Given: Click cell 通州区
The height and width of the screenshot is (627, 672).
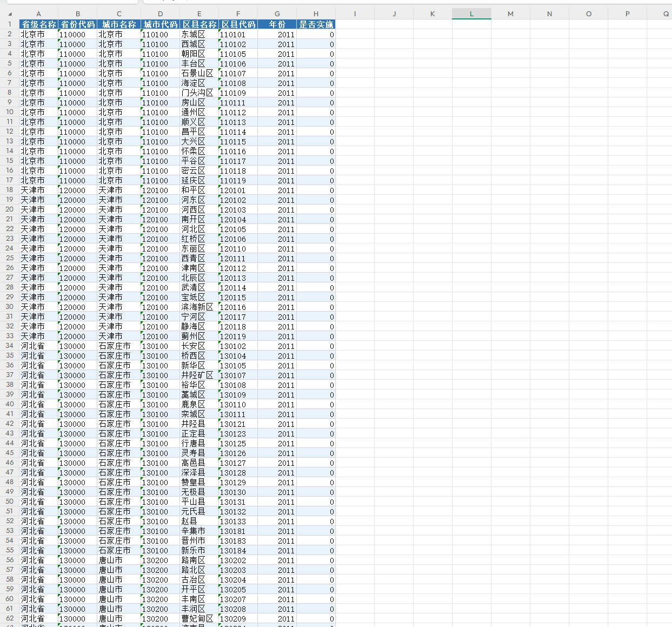Looking at the screenshot, I should tap(199, 112).
